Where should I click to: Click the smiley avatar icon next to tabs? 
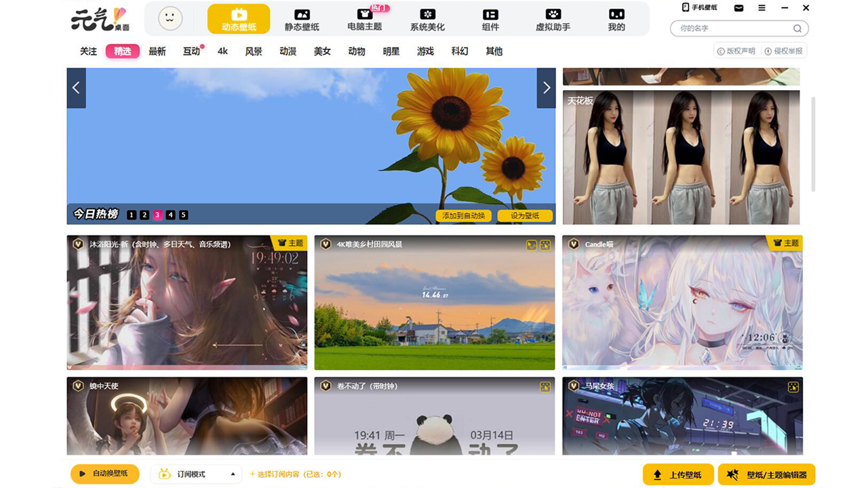click(169, 18)
